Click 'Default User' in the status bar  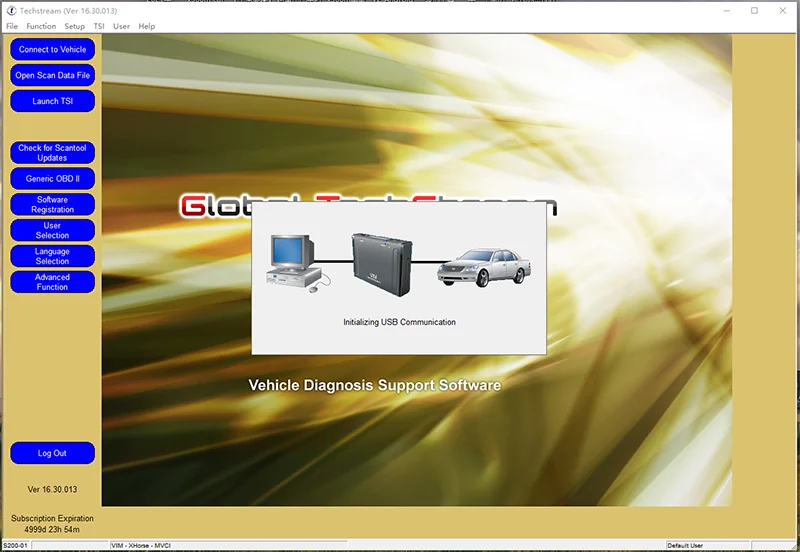685,545
